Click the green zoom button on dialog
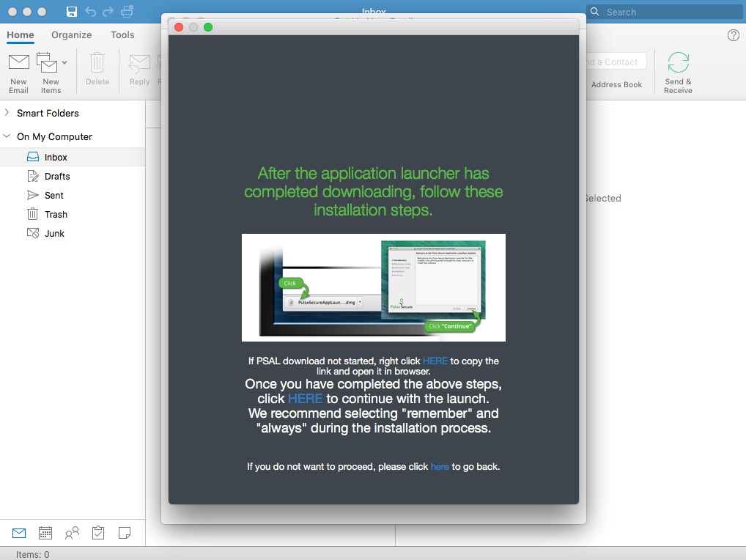The width and height of the screenshot is (746, 560). point(208,27)
